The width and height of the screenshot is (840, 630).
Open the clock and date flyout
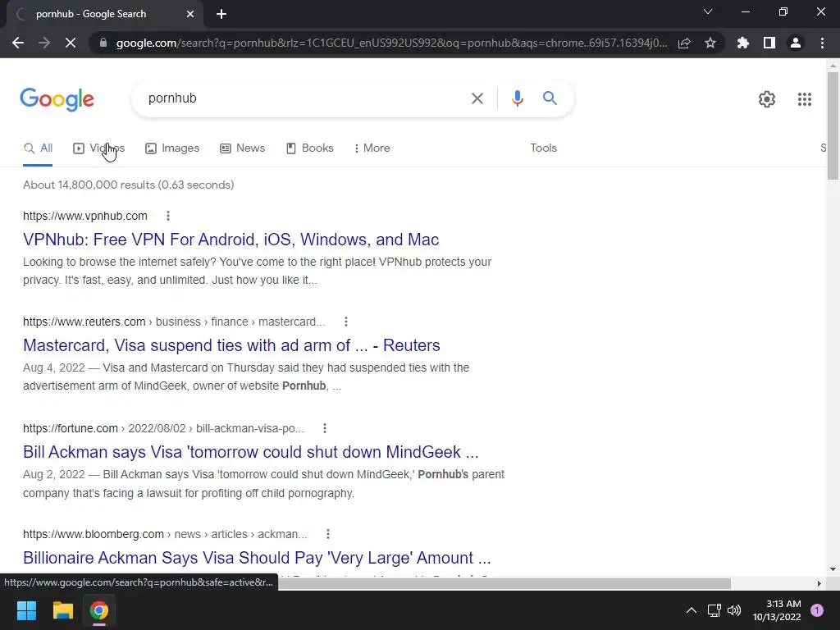click(777, 610)
